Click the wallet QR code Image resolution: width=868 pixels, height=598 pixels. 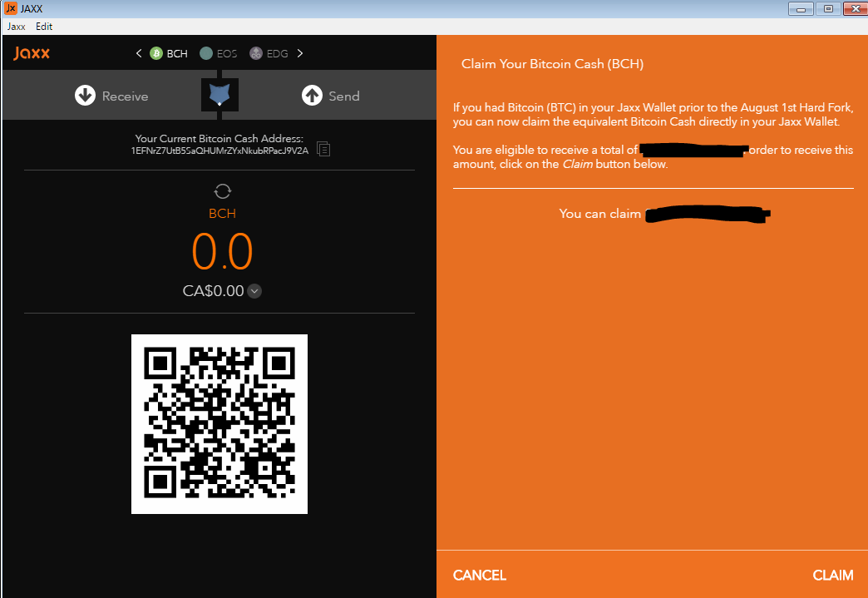219,424
